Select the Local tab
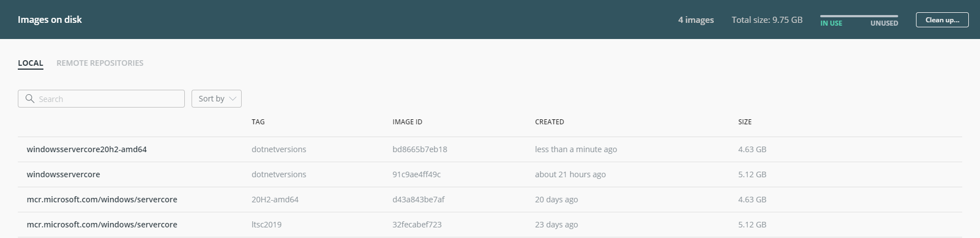 [x=31, y=63]
